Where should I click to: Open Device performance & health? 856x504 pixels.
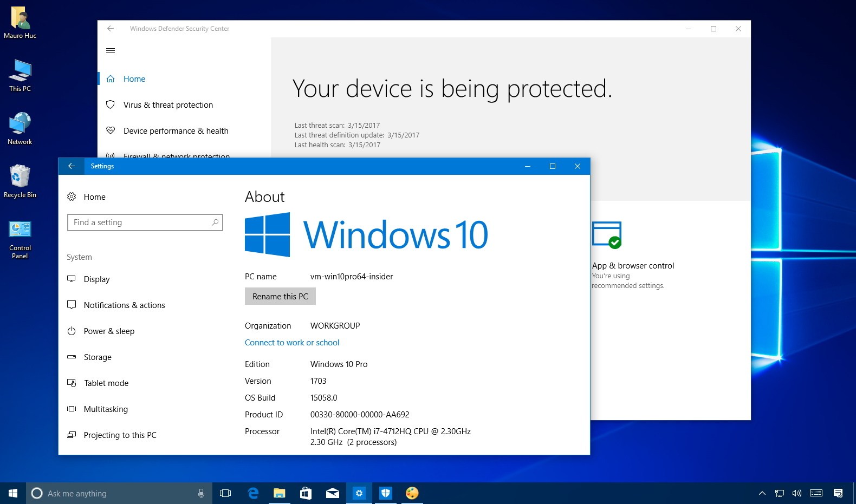click(x=176, y=130)
